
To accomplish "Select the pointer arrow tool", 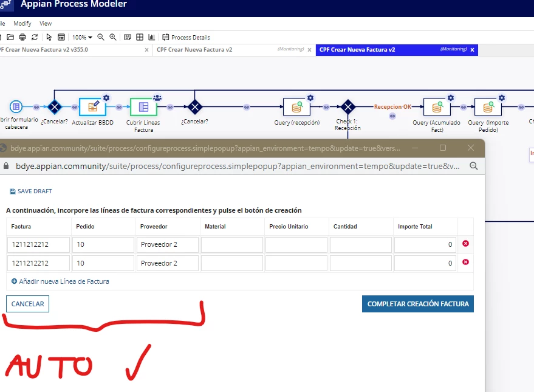I will (49, 37).
